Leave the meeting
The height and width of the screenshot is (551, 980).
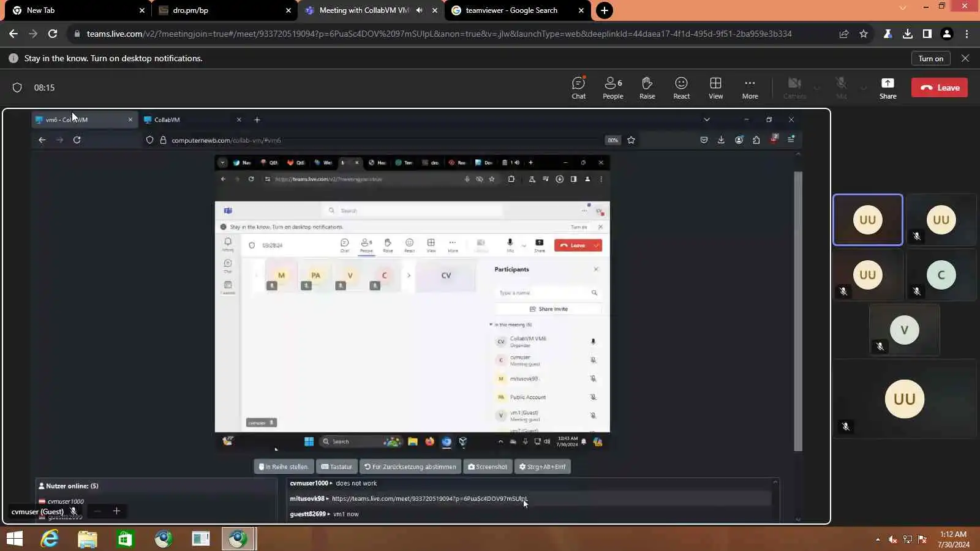tap(940, 88)
